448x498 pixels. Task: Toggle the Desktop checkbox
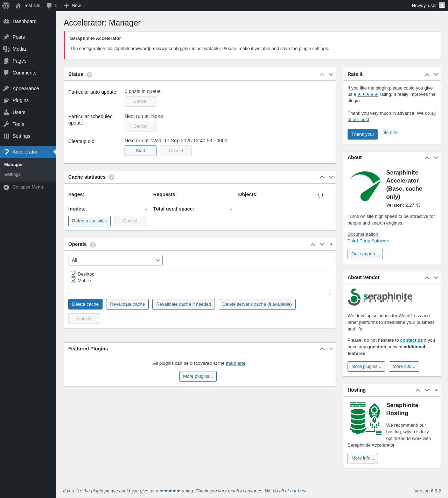pos(73,274)
